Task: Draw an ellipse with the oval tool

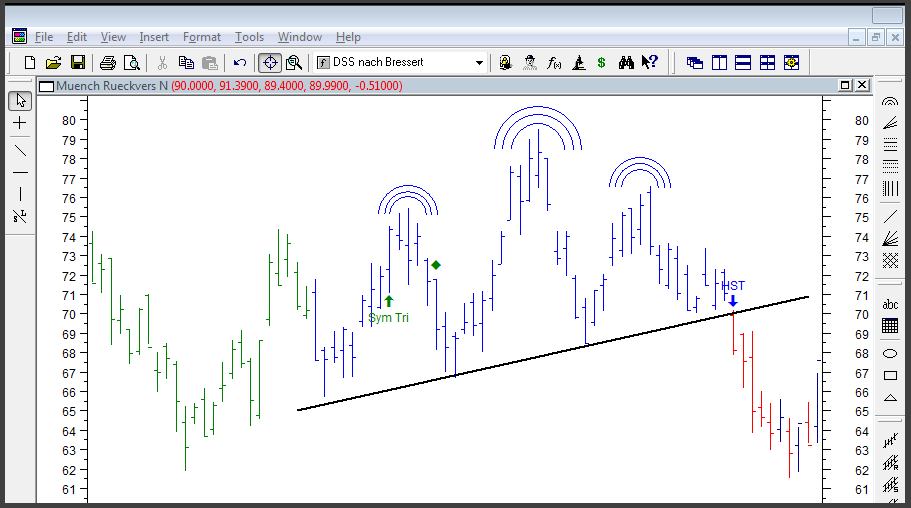Action: click(890, 353)
